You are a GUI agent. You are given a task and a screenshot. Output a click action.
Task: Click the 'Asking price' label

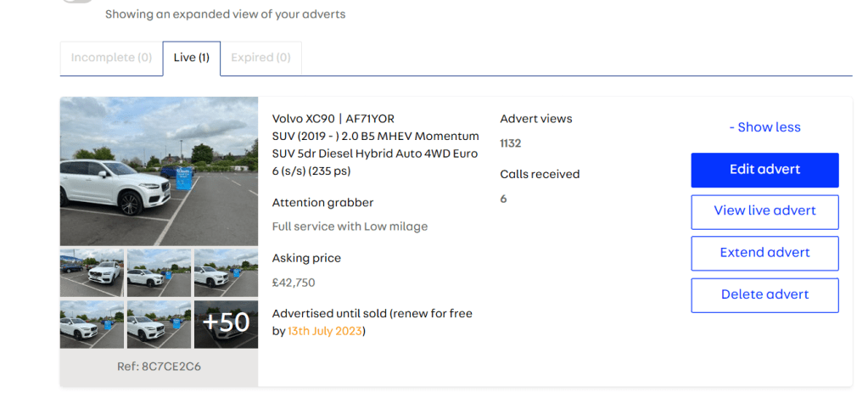(306, 259)
